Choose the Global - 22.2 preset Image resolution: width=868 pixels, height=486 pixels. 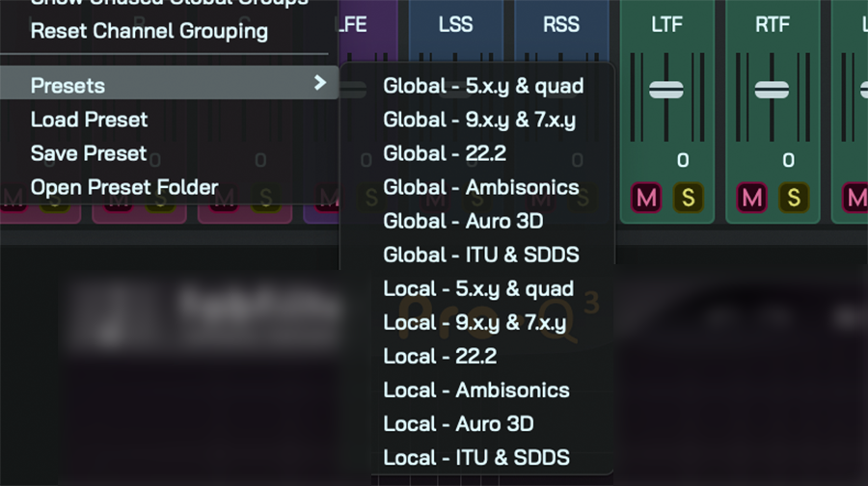(x=444, y=153)
